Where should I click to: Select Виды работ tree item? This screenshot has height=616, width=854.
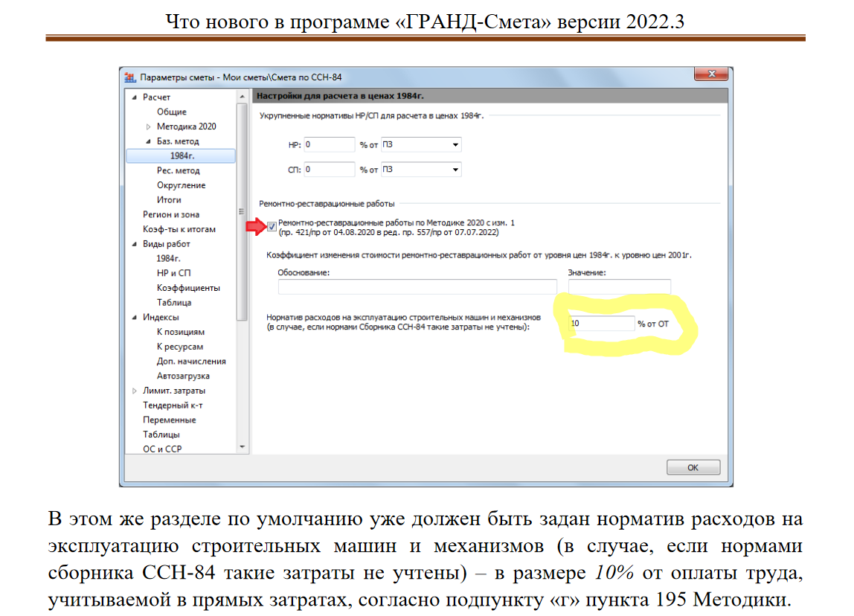(x=166, y=244)
